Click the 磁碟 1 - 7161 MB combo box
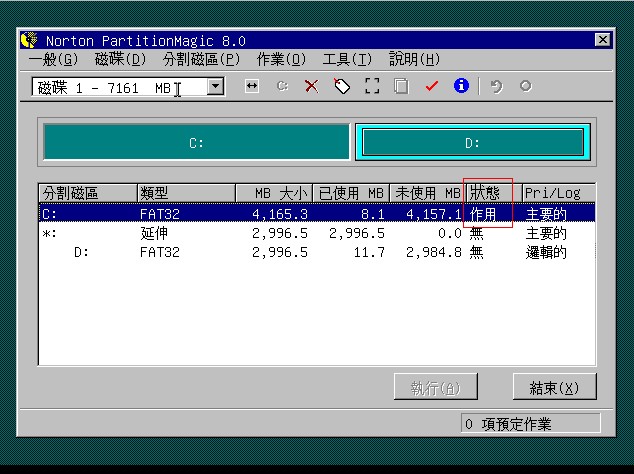This screenshot has width=634, height=474. 128,87
